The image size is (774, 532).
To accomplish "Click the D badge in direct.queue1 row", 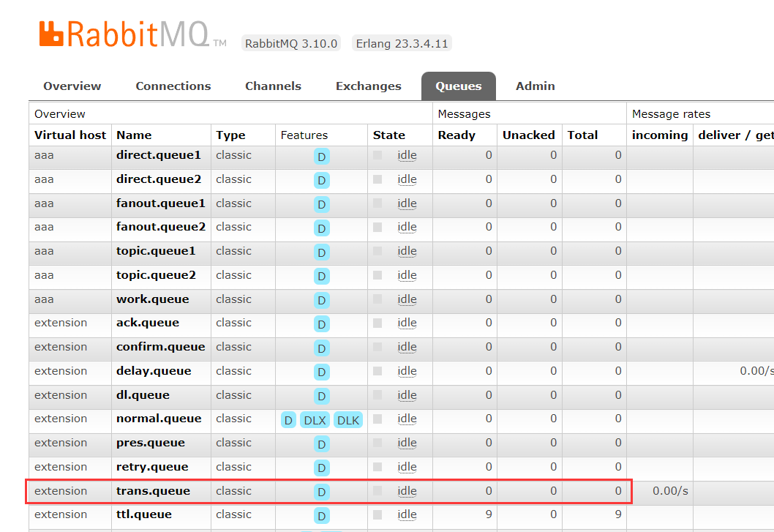I will (x=321, y=157).
